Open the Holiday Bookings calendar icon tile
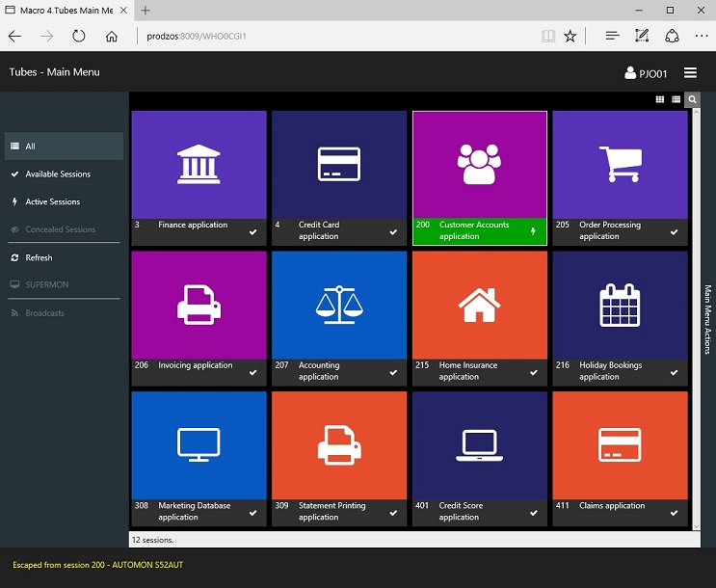This screenshot has height=588, width=716. click(x=620, y=305)
